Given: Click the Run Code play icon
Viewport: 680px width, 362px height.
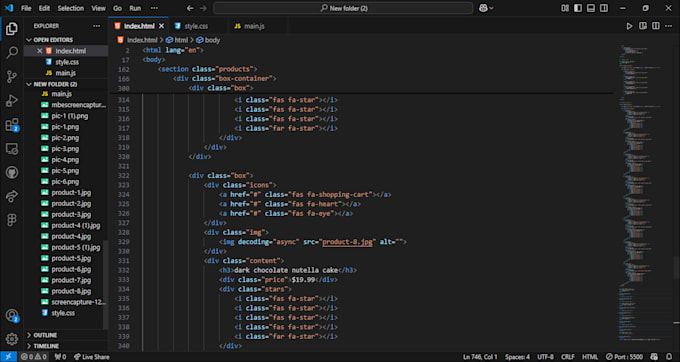Looking at the screenshot, I should [629, 26].
